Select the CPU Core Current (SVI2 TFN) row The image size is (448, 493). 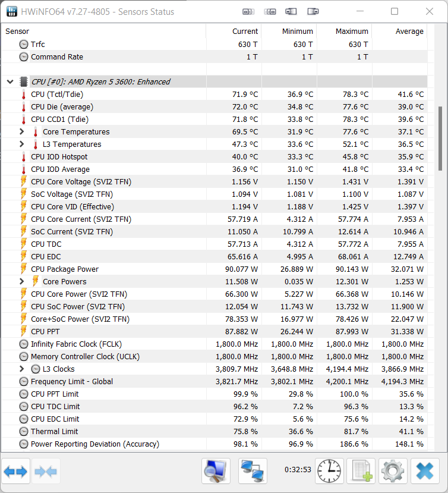tap(214, 219)
